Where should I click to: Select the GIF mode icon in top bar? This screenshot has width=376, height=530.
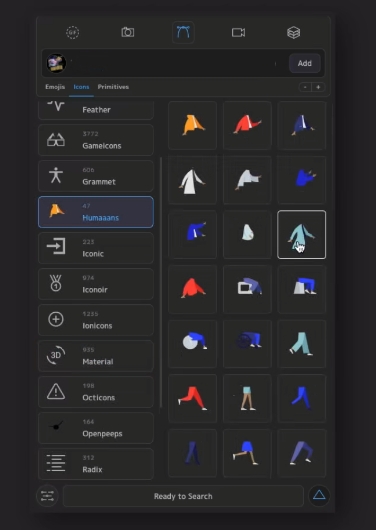pyautogui.click(x=72, y=33)
